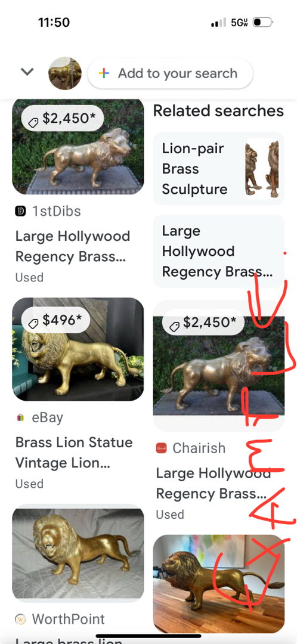The image size is (297, 644).
Task: Tap the $2,450 price tag on 1stDibs image
Action: pos(63,118)
